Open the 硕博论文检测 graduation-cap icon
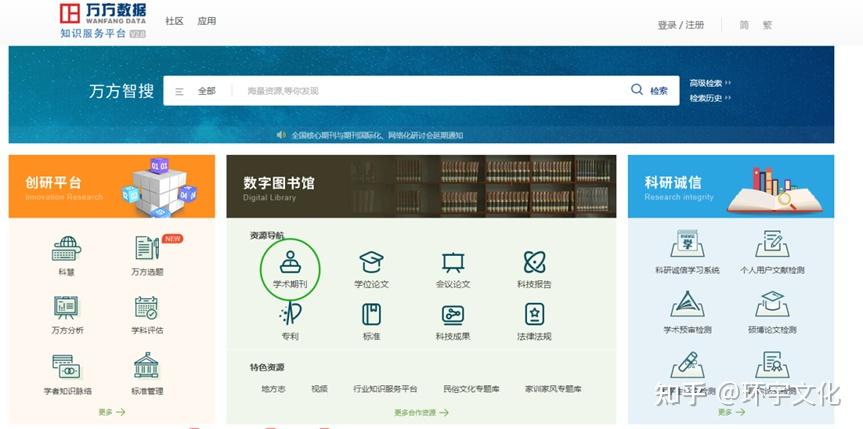Image resolution: width=863 pixels, height=429 pixels. point(772,303)
